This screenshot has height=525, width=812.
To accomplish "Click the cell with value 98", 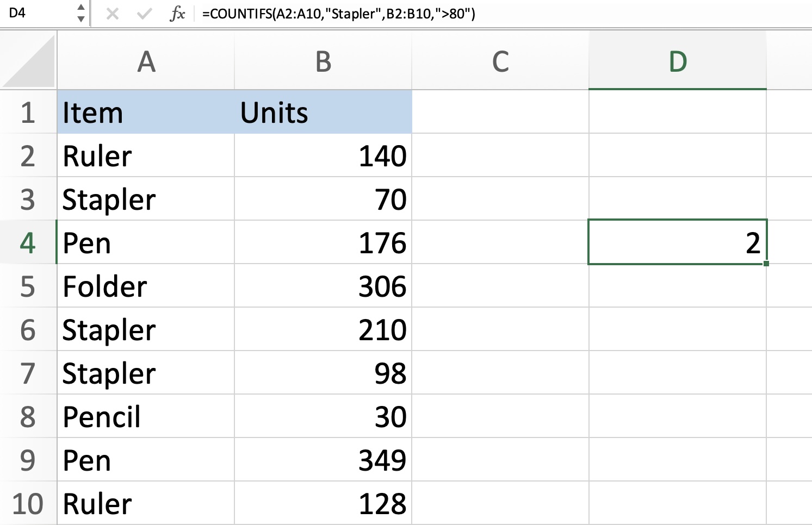I will point(323,373).
